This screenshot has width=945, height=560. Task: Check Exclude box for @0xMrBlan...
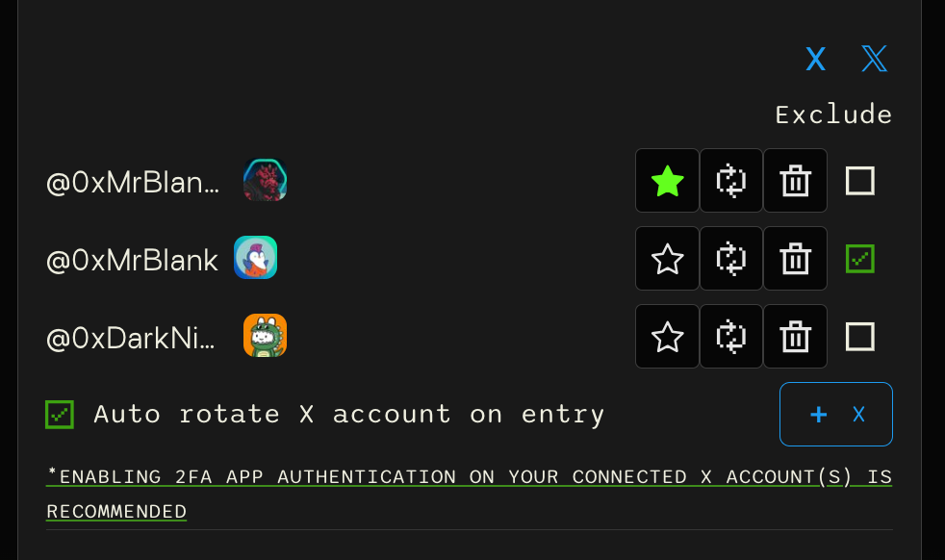tap(860, 181)
